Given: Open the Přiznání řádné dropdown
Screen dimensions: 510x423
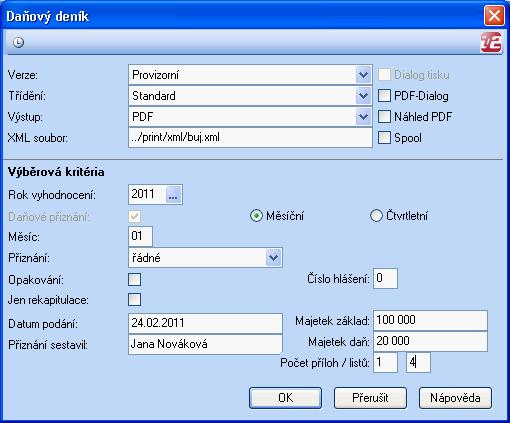Looking at the screenshot, I should point(273,258).
